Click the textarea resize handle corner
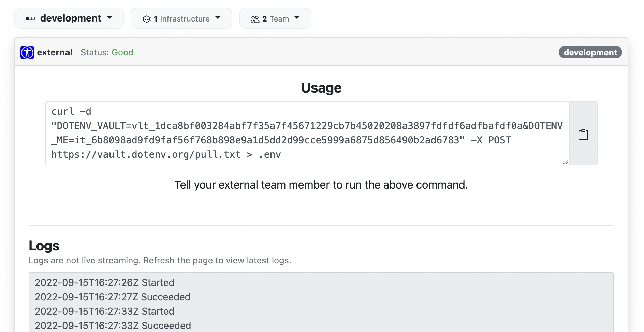The width and height of the screenshot is (644, 332). [x=566, y=162]
